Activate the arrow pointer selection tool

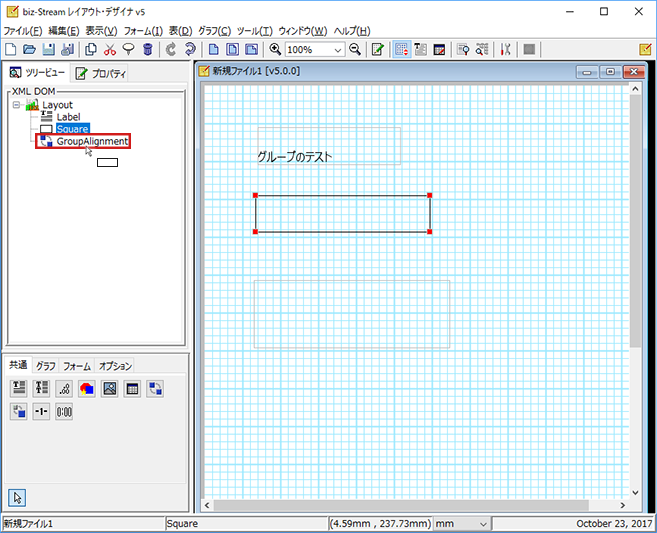[17, 497]
